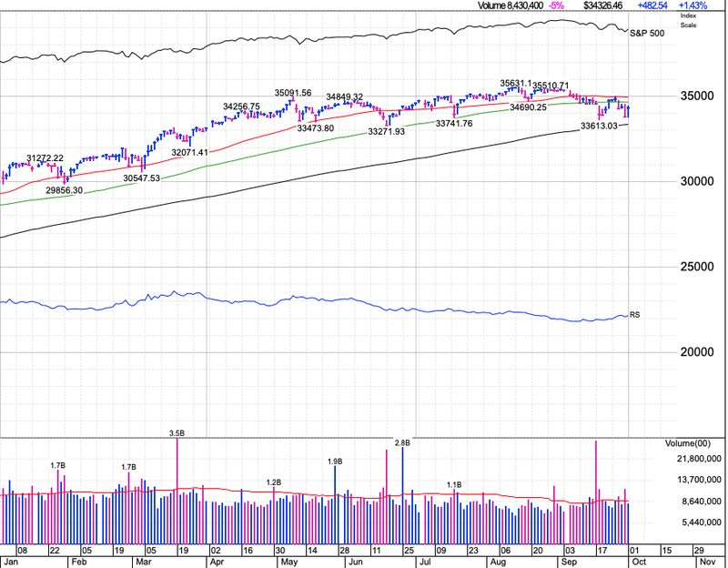Select the Oct month label on timeline
This screenshot has height=568, width=728.
click(x=640, y=562)
